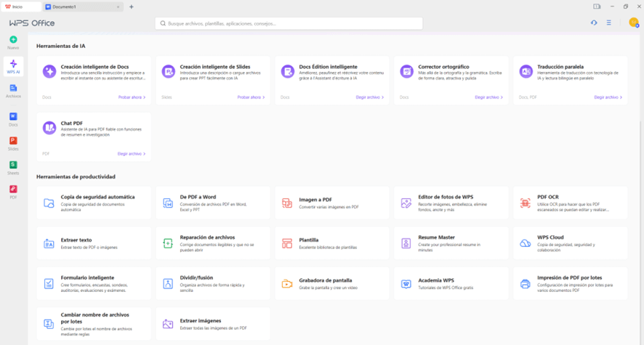Click the search files and templates field
The height and width of the screenshot is (345, 644).
pos(289,23)
